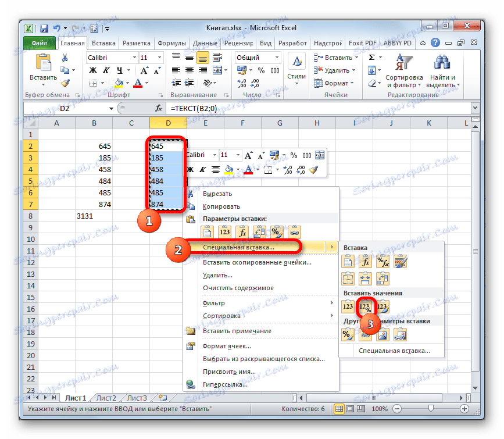Increase font size with the ribbon A▲ icon
This screenshot has width=504, height=439.
tap(144, 70)
